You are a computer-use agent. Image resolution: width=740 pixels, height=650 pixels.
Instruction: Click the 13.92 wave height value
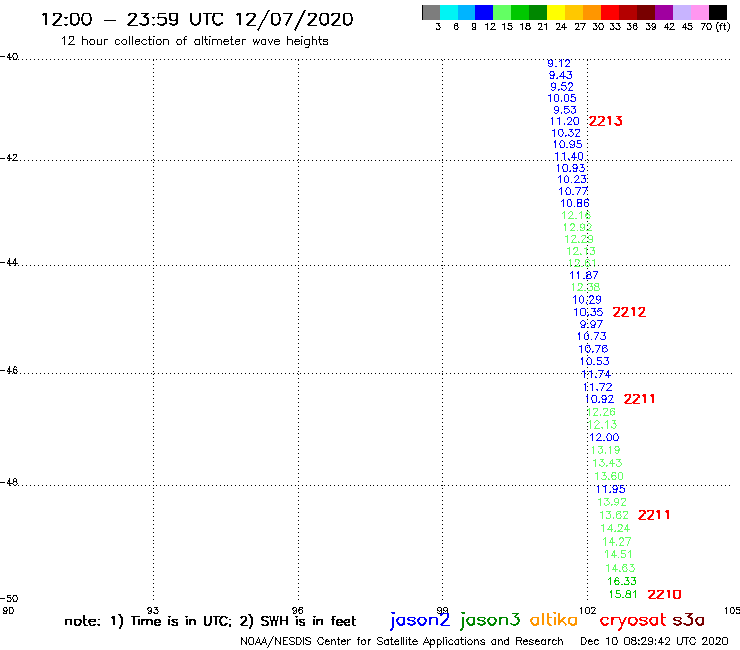(x=612, y=502)
